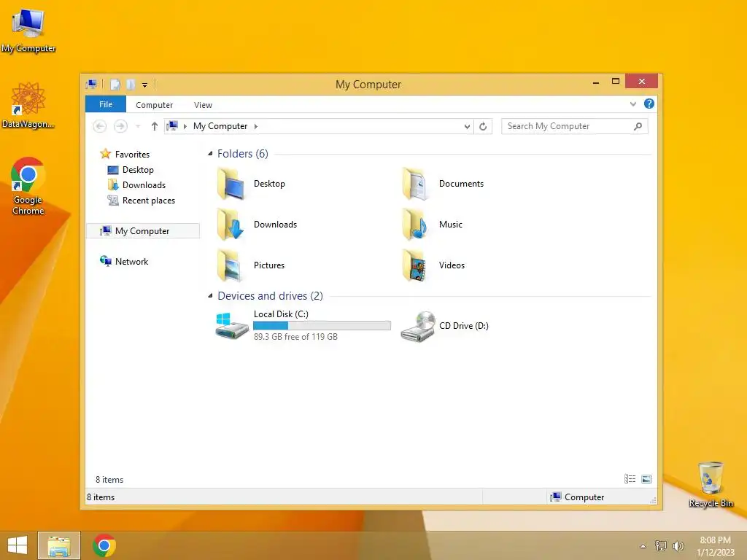Minimize the My Computer window
This screenshot has width=747, height=560.
[x=596, y=82]
